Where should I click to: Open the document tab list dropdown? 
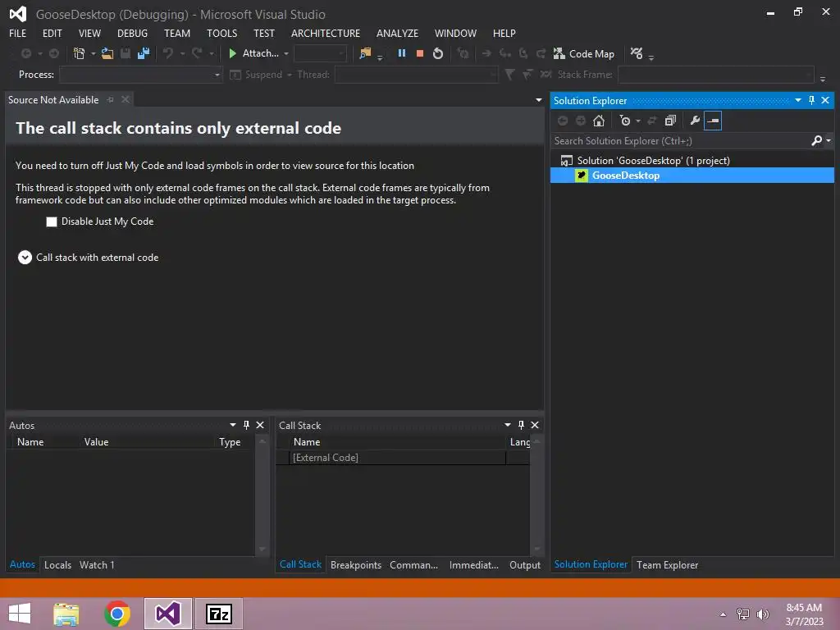[538, 100]
